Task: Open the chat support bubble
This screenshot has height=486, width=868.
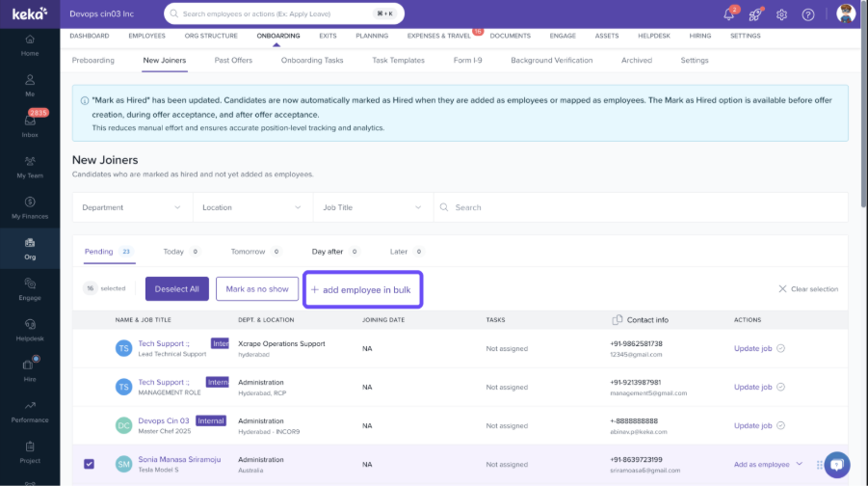Action: pos(837,465)
